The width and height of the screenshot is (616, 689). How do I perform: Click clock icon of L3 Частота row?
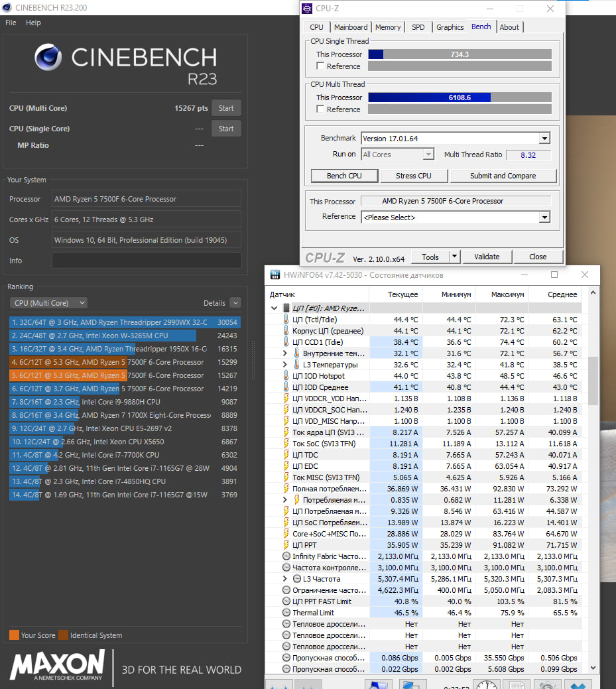[x=296, y=579]
